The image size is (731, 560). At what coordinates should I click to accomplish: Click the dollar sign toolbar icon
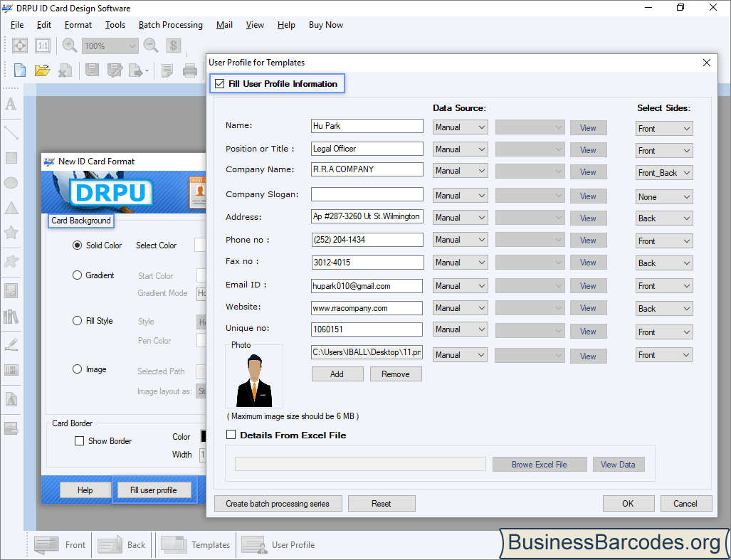coord(174,46)
